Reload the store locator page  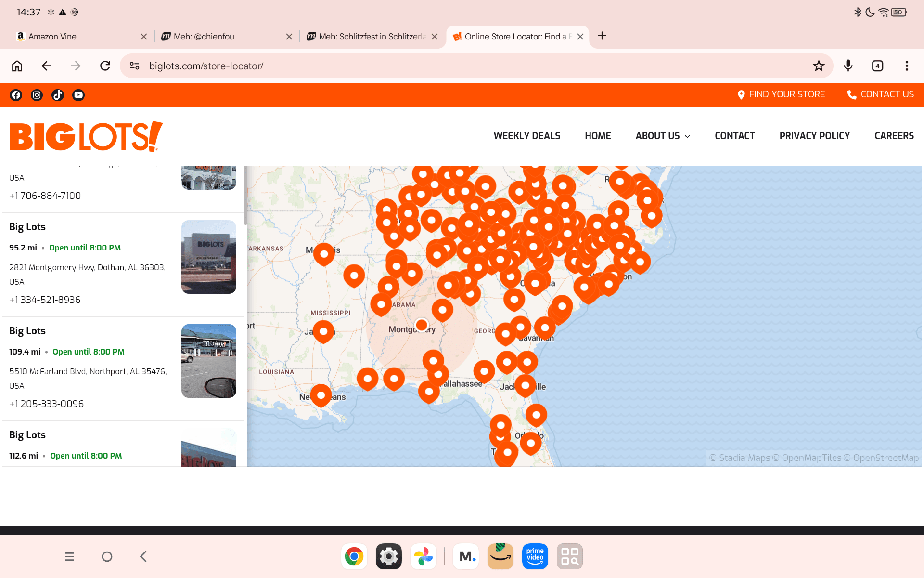click(x=105, y=66)
